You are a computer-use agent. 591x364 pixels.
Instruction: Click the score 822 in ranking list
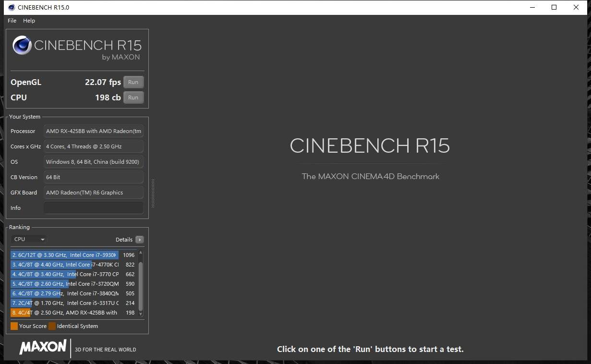click(x=130, y=265)
